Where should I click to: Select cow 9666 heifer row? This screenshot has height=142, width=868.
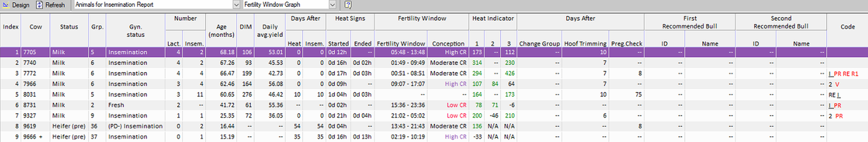click(434, 136)
